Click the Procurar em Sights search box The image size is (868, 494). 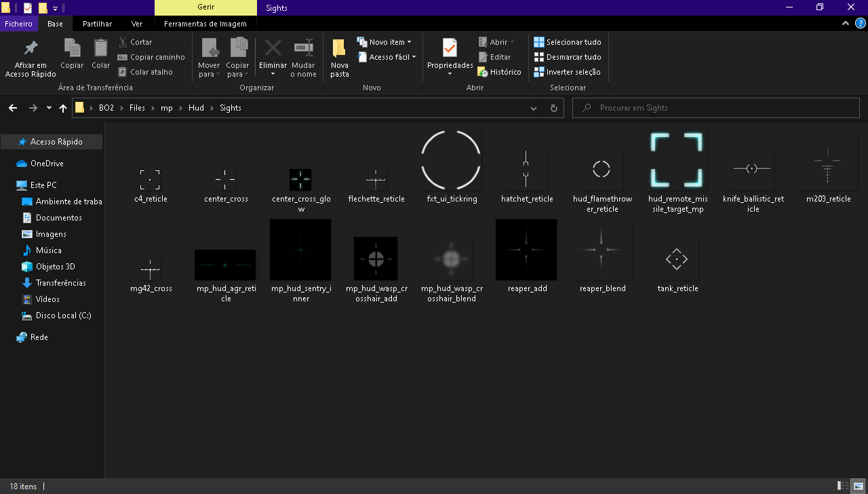coord(716,108)
